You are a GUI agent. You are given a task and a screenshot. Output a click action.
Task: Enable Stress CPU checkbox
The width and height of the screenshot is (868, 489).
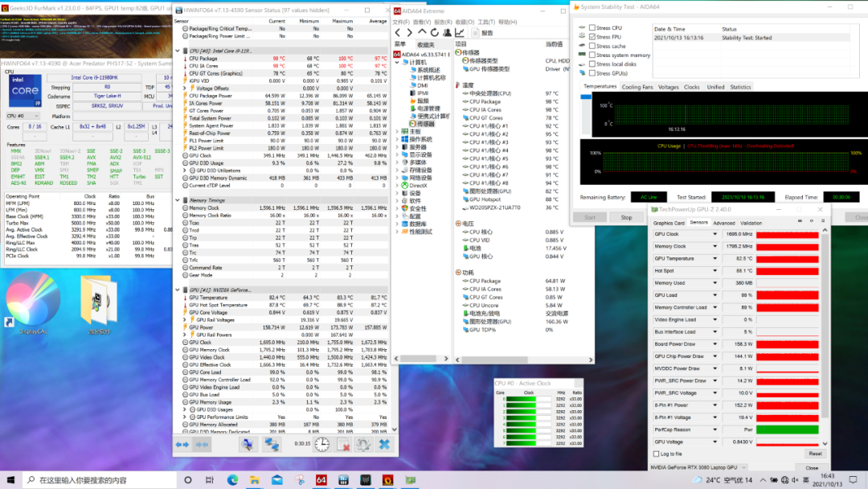coord(592,27)
